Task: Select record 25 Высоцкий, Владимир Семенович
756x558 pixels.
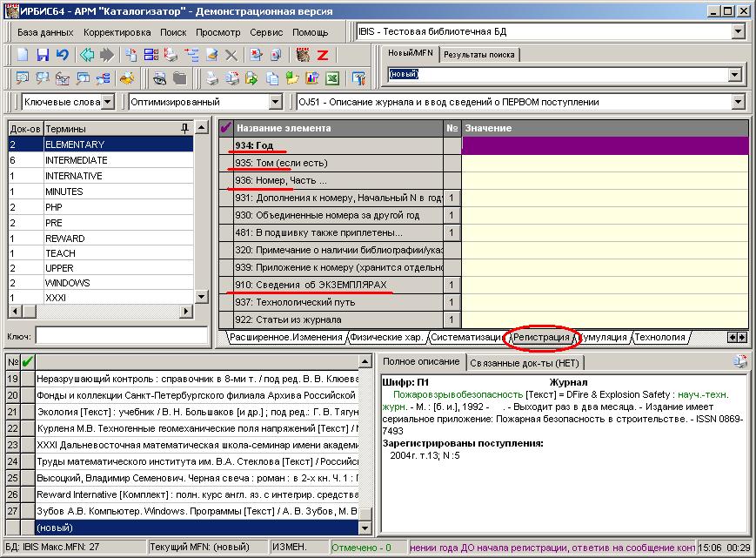Action: pos(182,478)
